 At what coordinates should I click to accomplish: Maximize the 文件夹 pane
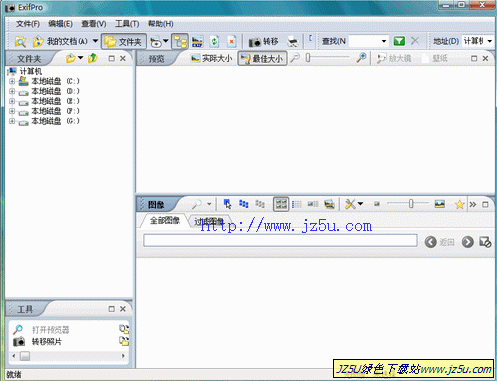click(x=112, y=58)
